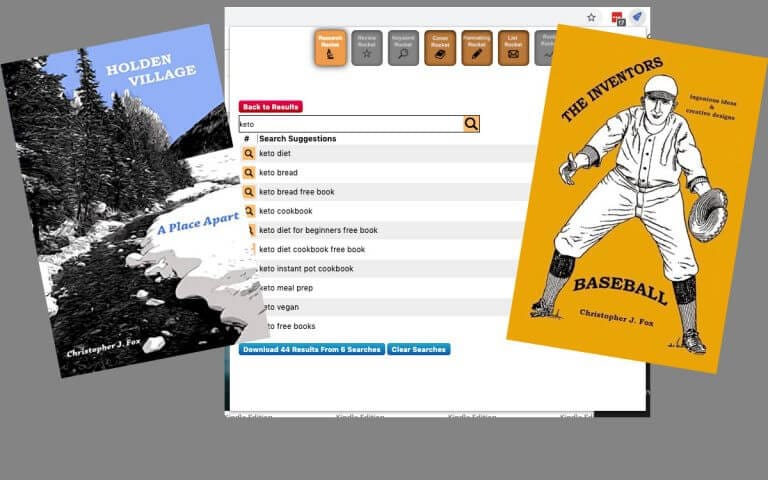768x480 pixels.
Task: Go back using the Back to Results button
Action: click(270, 107)
